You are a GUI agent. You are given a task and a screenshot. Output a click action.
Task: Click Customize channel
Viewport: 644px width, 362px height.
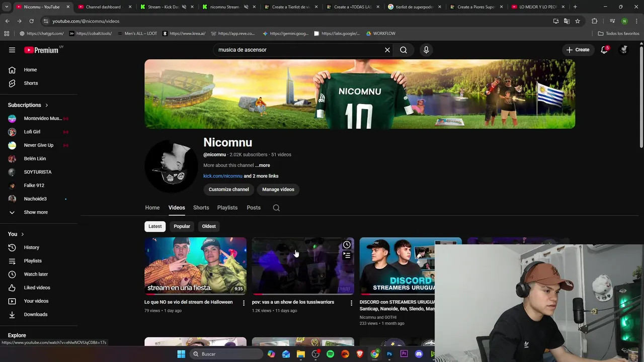click(x=229, y=190)
